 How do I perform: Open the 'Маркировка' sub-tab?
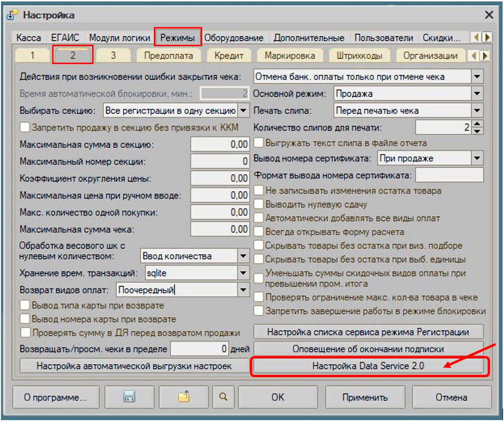point(290,55)
